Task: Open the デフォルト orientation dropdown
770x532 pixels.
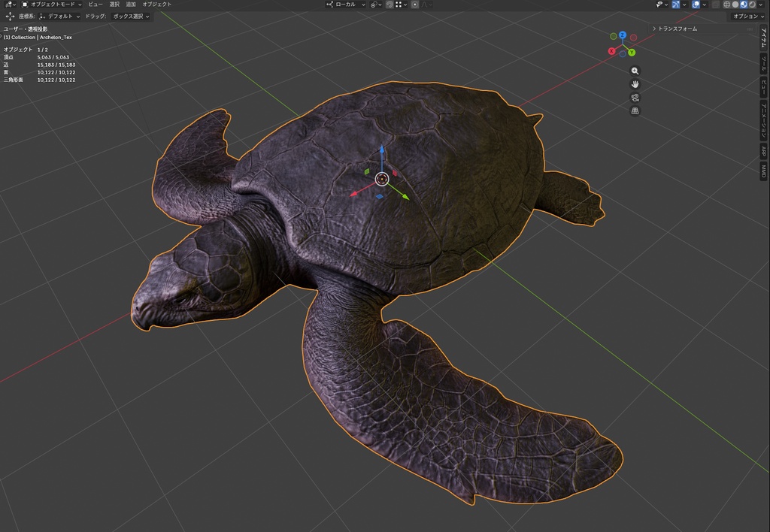Action: (x=59, y=17)
